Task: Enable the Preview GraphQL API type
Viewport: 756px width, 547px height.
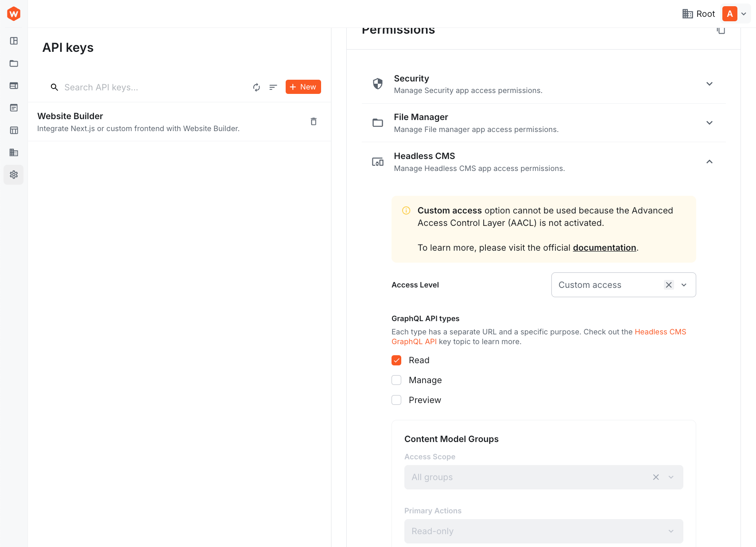Action: 396,400
